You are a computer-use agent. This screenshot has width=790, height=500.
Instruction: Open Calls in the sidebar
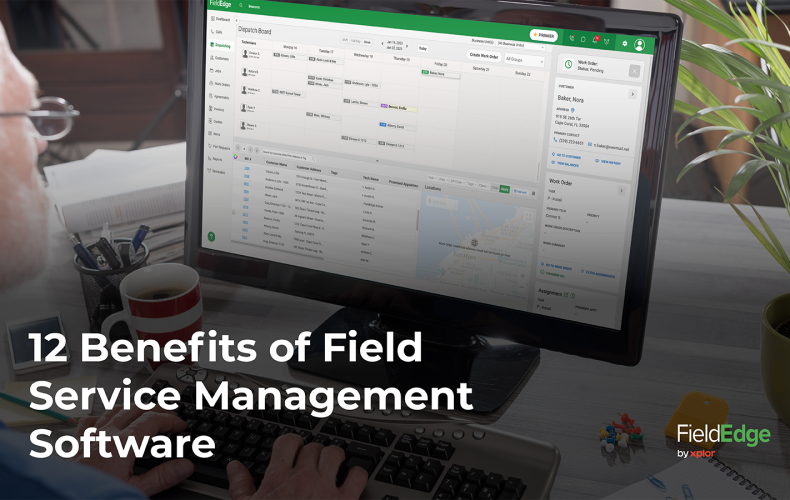(x=217, y=31)
